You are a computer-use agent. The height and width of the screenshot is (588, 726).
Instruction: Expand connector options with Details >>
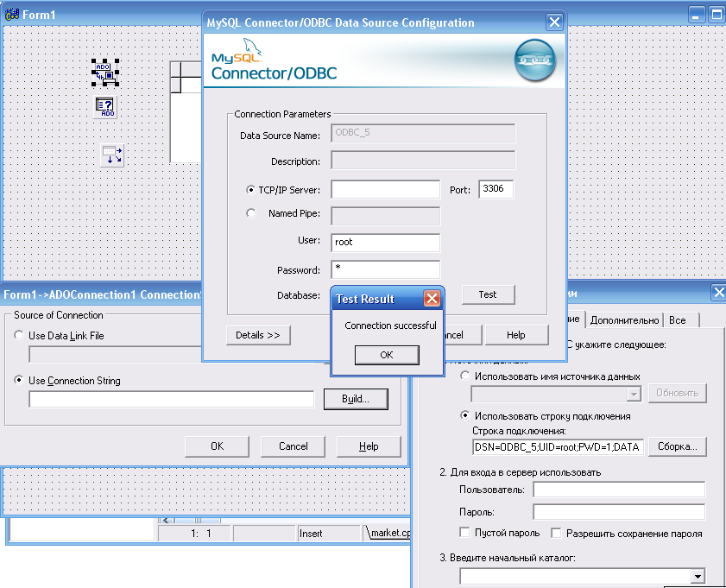tap(258, 335)
